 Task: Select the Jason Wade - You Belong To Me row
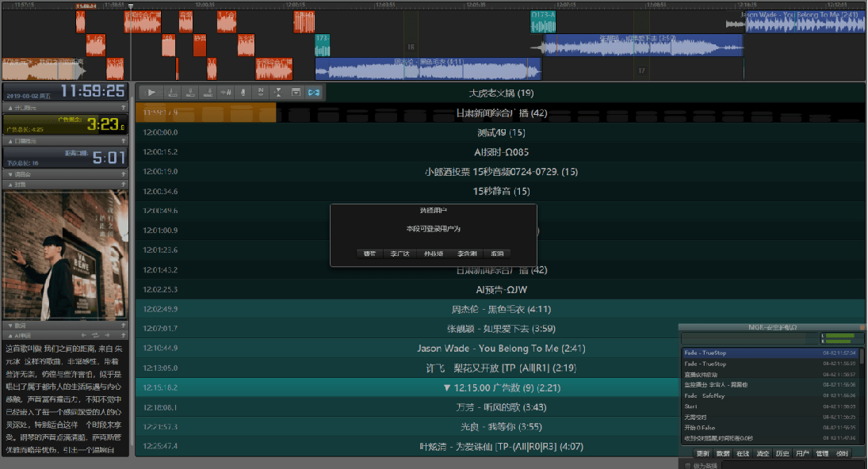point(500,349)
